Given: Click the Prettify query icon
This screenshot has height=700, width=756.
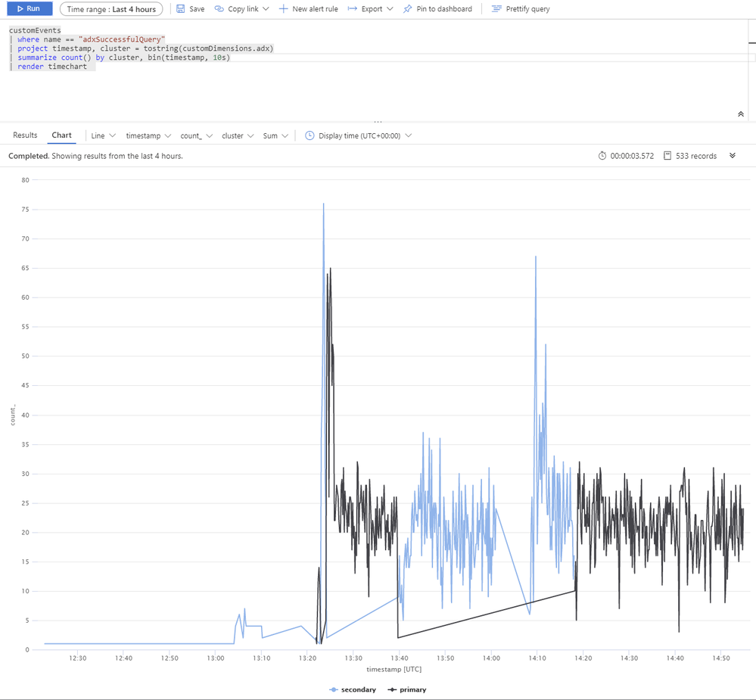Looking at the screenshot, I should tap(496, 8).
